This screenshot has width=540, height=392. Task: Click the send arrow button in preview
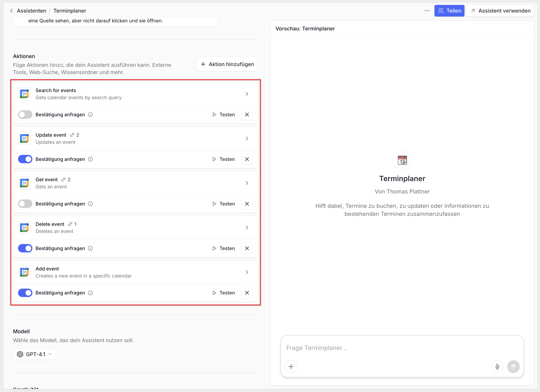tap(513, 367)
